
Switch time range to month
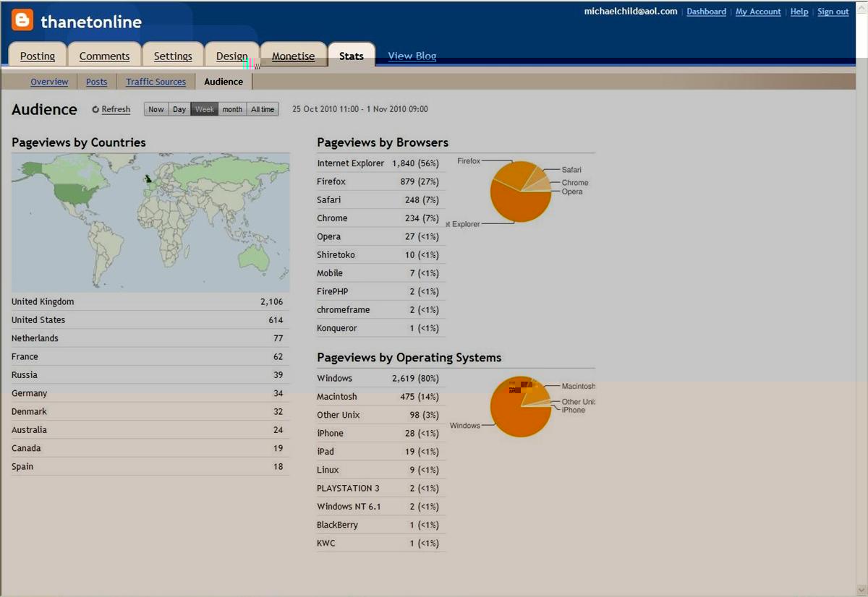point(232,109)
